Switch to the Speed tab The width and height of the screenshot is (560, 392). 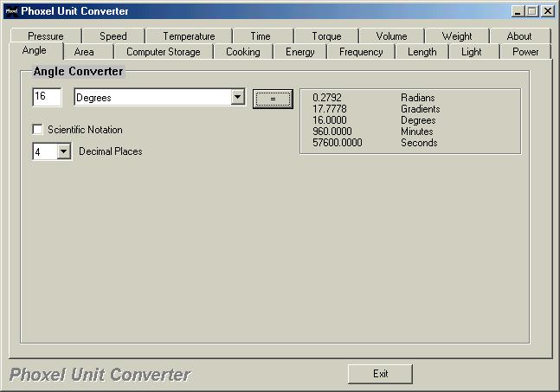pyautogui.click(x=113, y=36)
